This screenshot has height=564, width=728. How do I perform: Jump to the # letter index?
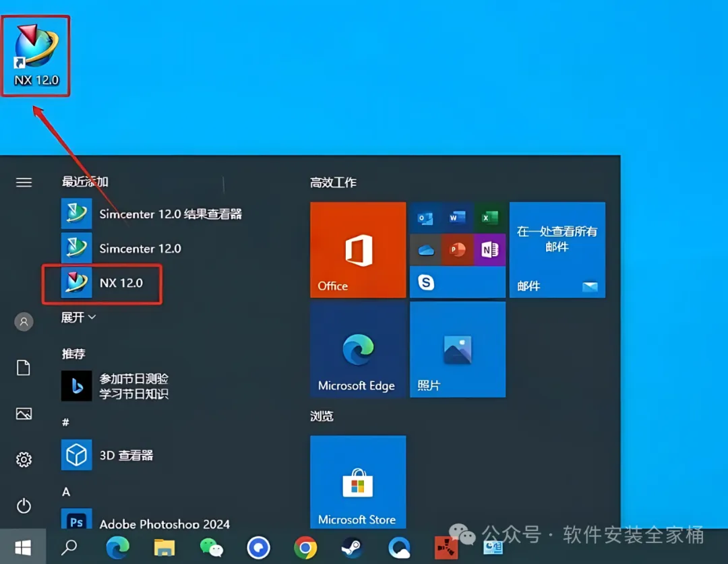[65, 422]
